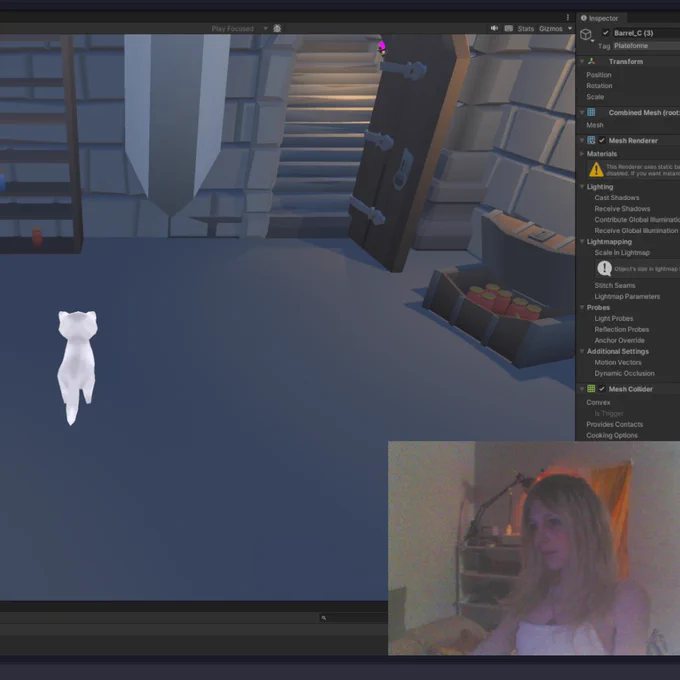Click the Combined Mesh filter icon

591,112
